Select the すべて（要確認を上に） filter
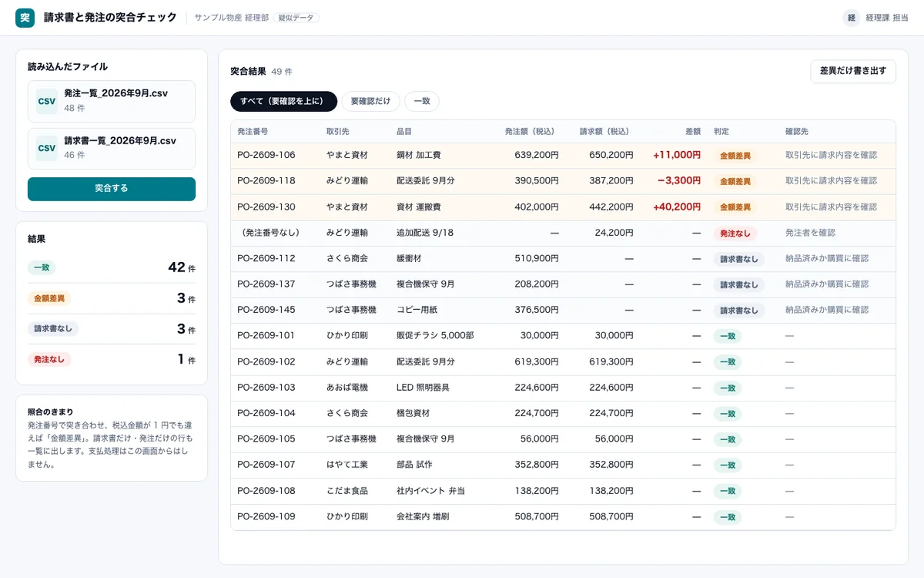 click(x=283, y=101)
